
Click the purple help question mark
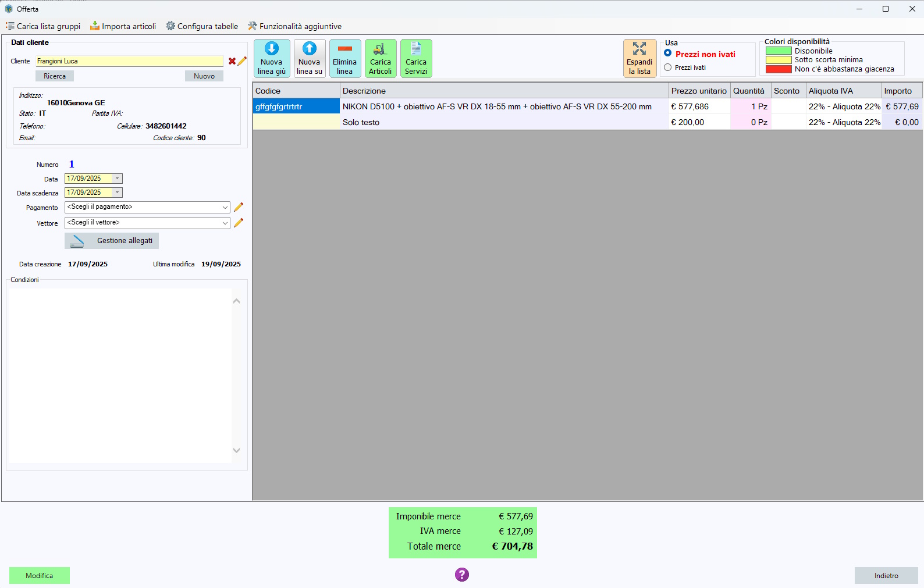click(462, 575)
